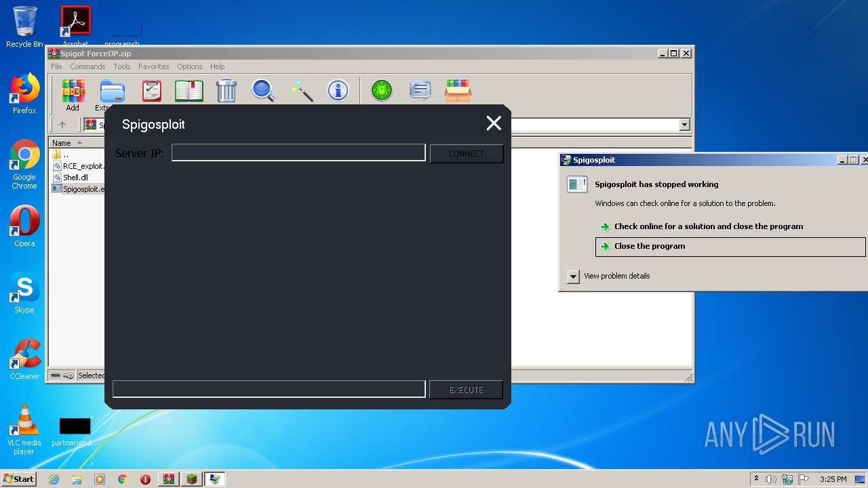Switch to the Spigosploit error dialog taskbar item
868x488 pixels.
coord(215,479)
